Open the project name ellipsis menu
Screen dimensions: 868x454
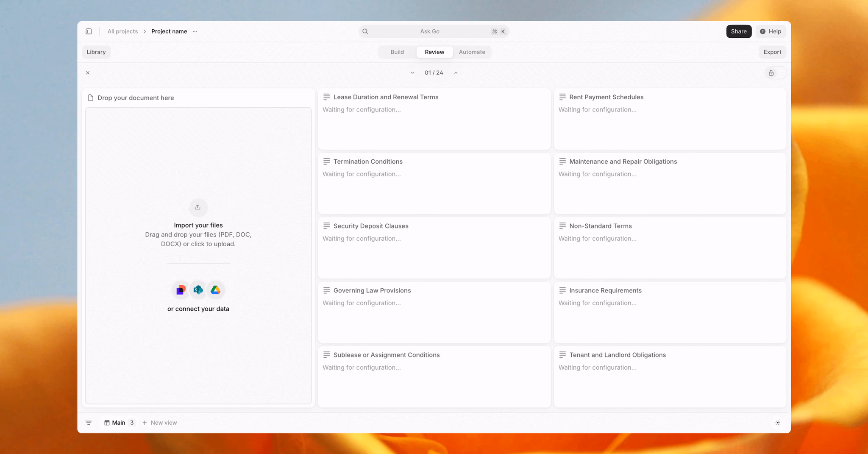click(x=195, y=31)
